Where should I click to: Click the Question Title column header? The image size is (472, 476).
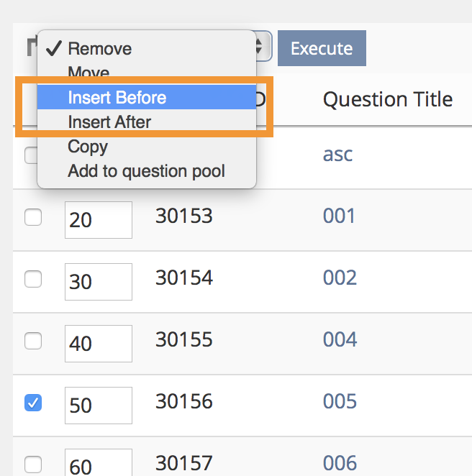[x=387, y=99]
